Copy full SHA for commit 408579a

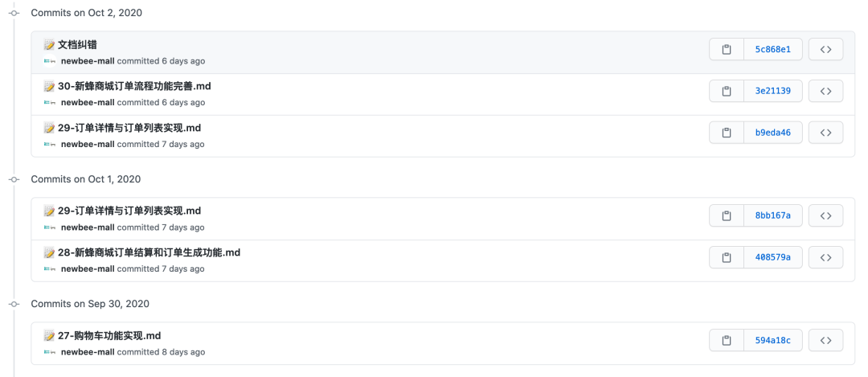[727, 257]
